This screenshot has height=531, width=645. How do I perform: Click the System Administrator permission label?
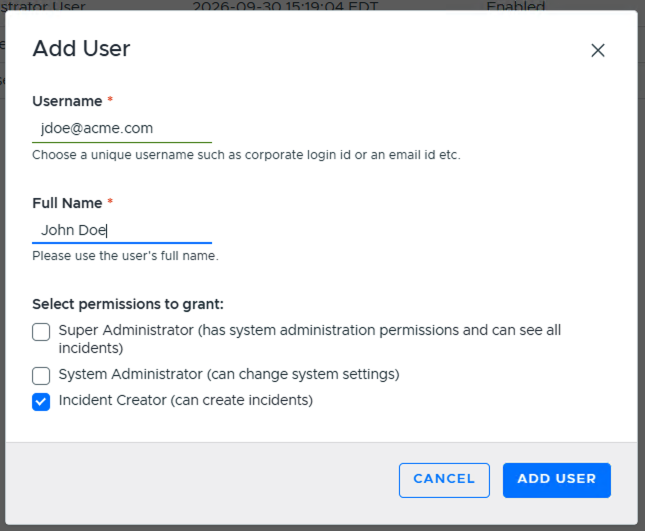(229, 374)
